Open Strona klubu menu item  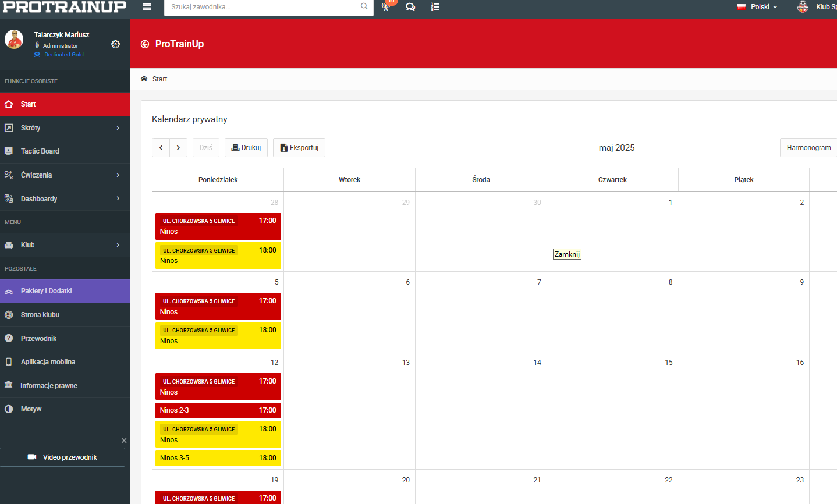click(x=65, y=315)
